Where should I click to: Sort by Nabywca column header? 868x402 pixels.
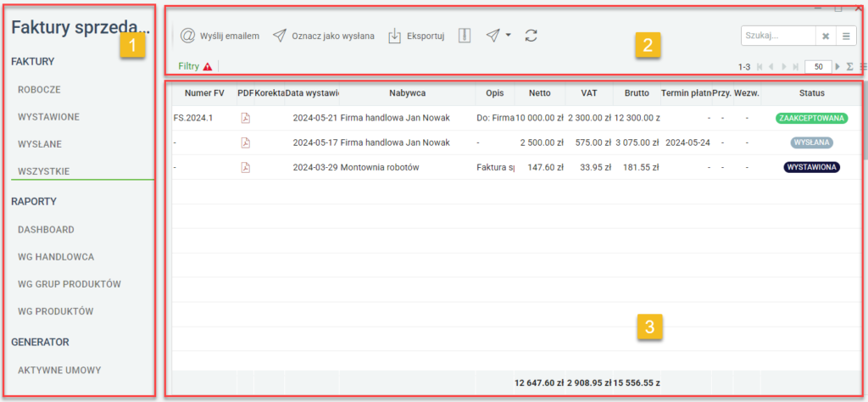(408, 93)
